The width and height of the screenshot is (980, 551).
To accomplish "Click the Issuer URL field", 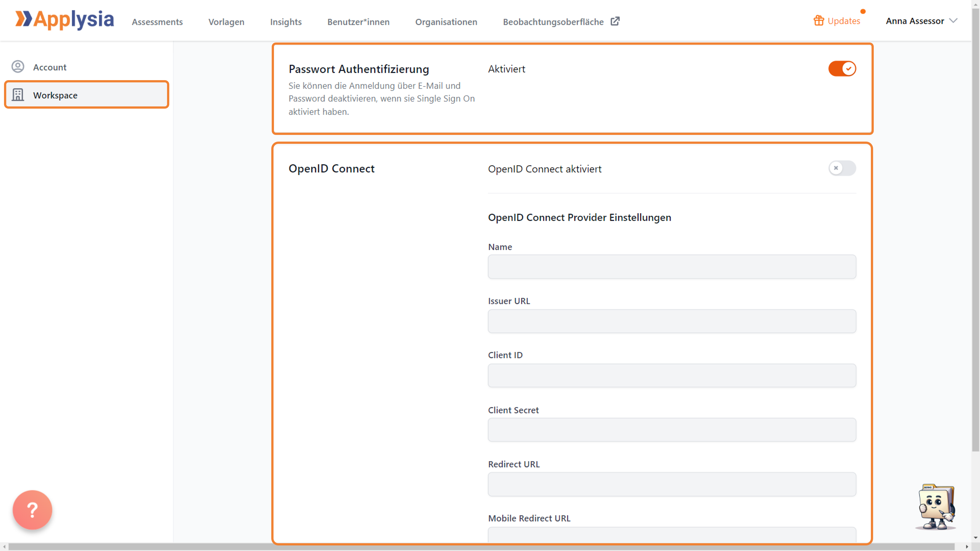I will pyautogui.click(x=672, y=321).
